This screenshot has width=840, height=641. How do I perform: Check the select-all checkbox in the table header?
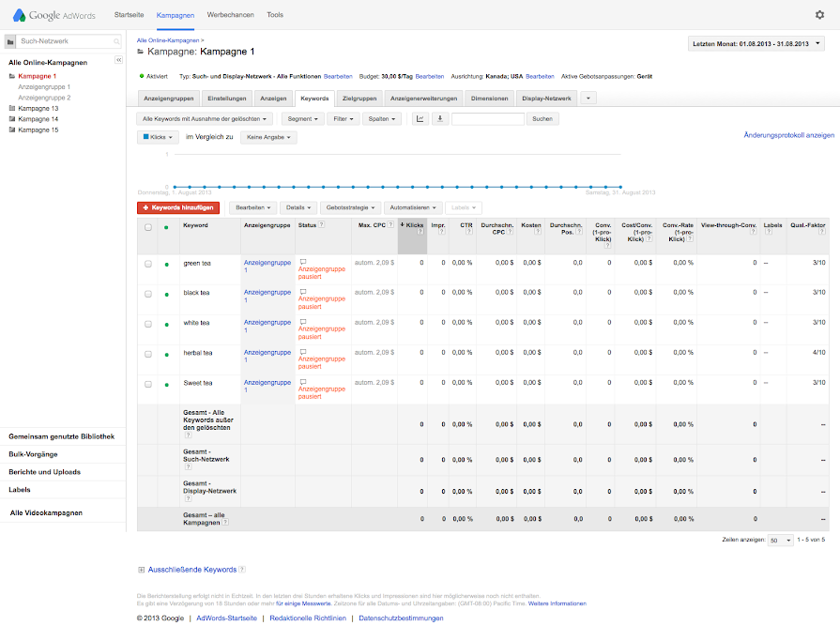(x=146, y=225)
